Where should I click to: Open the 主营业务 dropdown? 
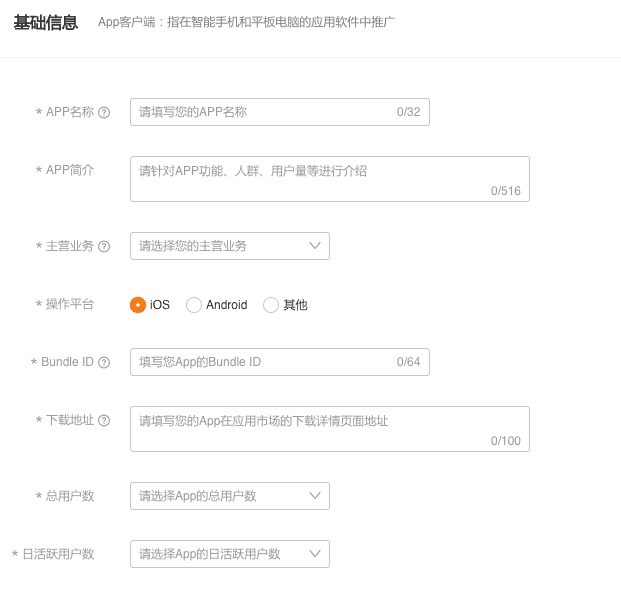(x=230, y=246)
